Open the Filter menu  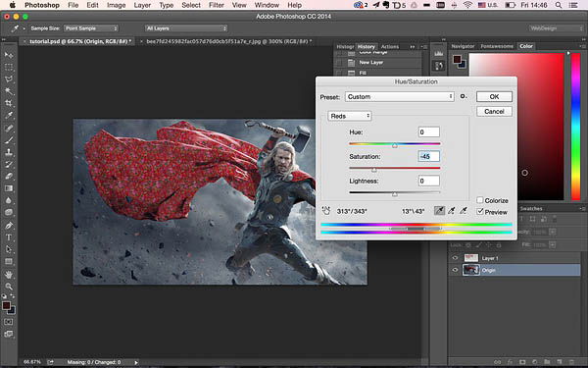[217, 5]
